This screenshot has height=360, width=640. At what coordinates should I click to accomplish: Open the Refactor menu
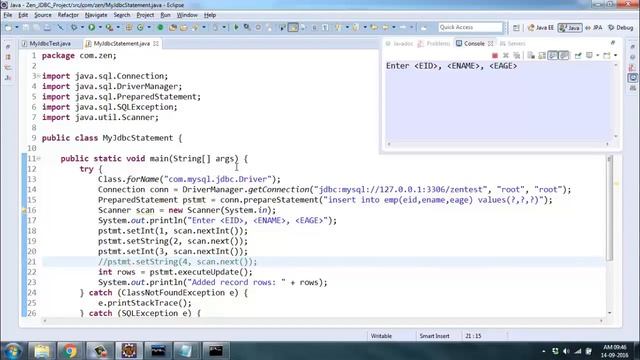[x=68, y=15]
